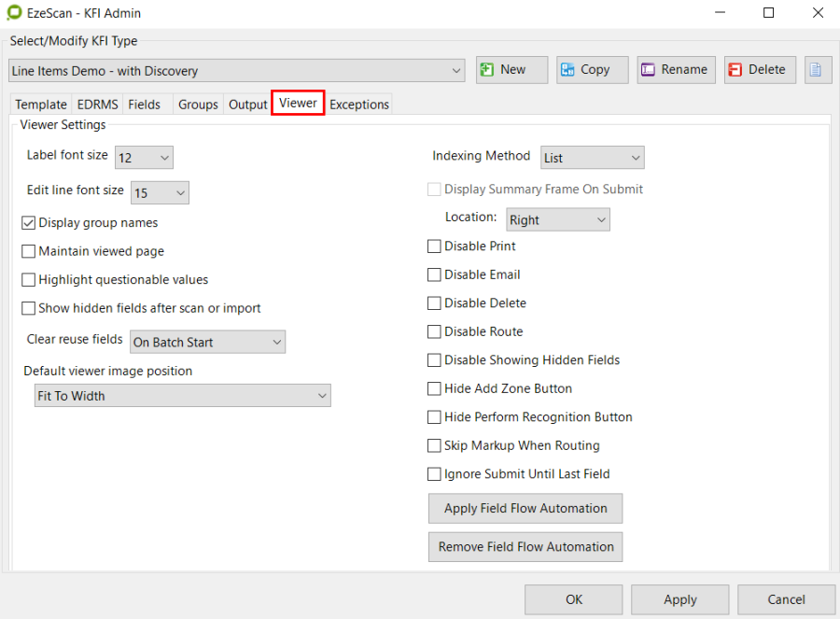Expand the Indexing Method list
Image resolution: width=840 pixels, height=619 pixels.
[x=592, y=158]
